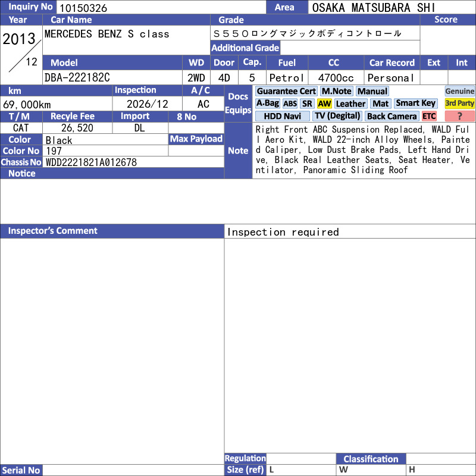This screenshot has width=476, height=476.
Task: Click the Smart Key equipment badge
Action: click(415, 104)
